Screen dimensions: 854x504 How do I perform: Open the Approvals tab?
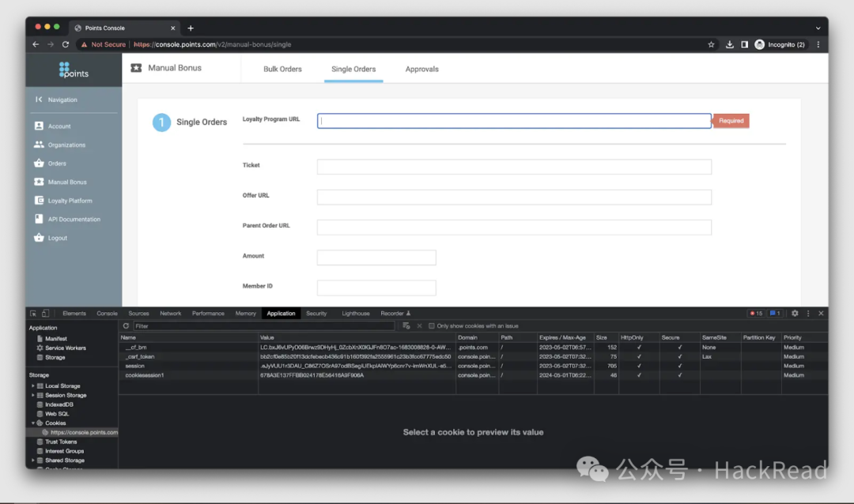421,70
